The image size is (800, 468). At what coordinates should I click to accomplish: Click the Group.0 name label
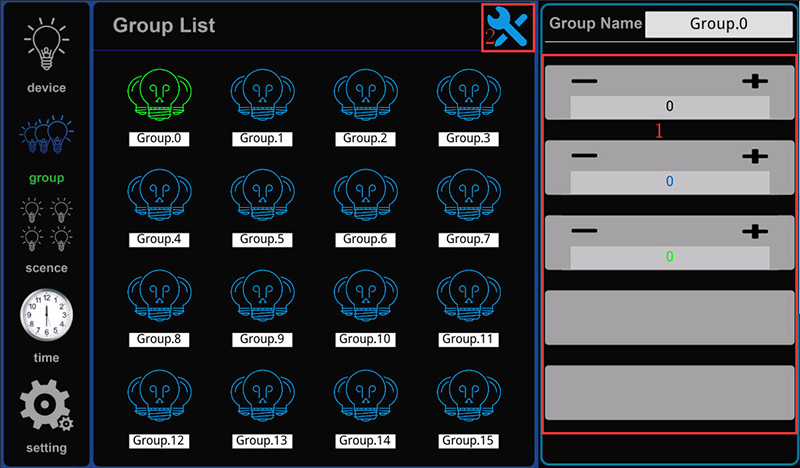pyautogui.click(x=159, y=139)
